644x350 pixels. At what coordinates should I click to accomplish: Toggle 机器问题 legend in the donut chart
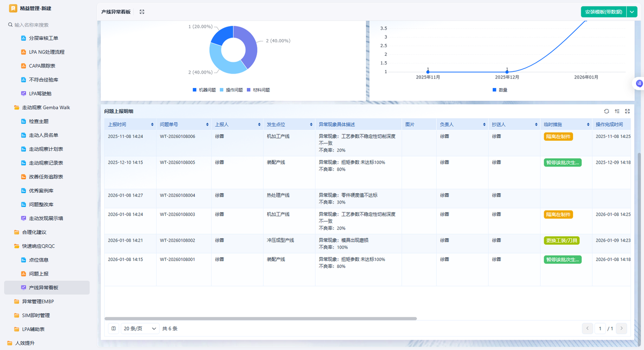point(203,90)
